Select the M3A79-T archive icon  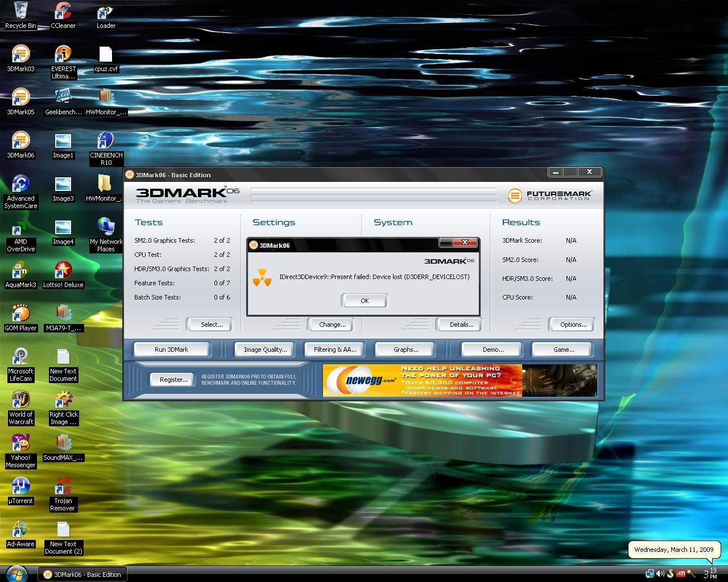63,318
